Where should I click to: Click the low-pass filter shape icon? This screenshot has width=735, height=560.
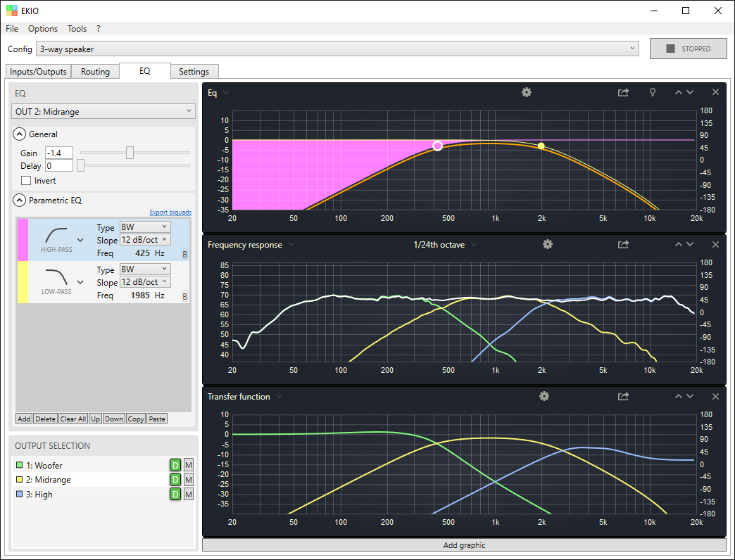56,277
